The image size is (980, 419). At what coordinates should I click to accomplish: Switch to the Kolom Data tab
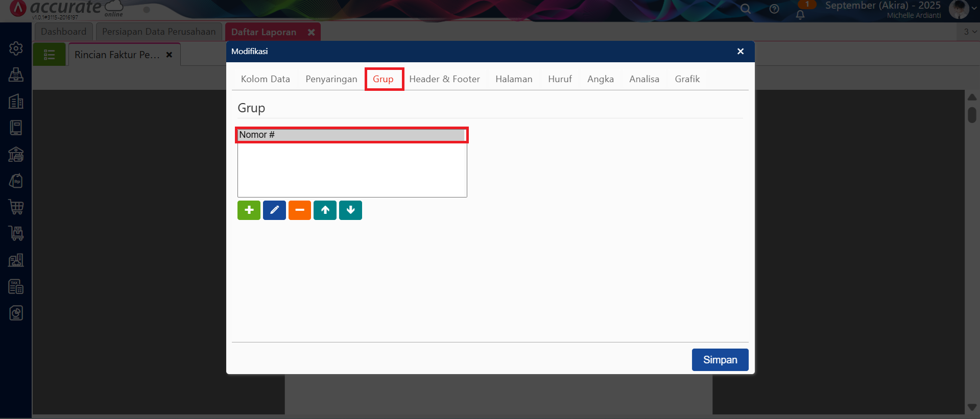pyautogui.click(x=265, y=79)
